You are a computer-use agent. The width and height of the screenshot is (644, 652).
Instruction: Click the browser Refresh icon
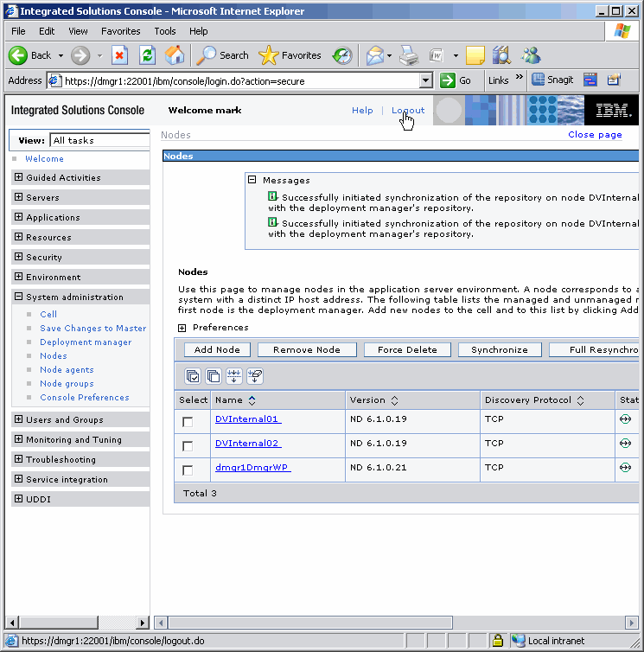pos(148,55)
